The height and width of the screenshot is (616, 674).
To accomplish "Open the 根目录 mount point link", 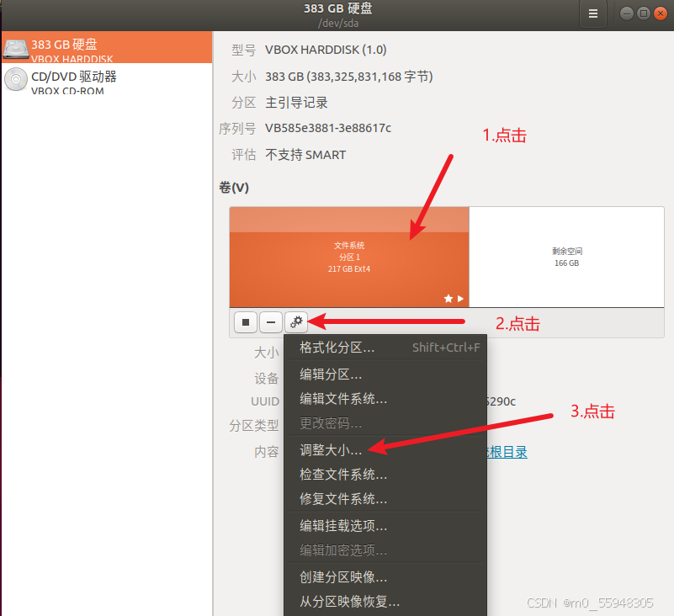I will click(x=506, y=451).
